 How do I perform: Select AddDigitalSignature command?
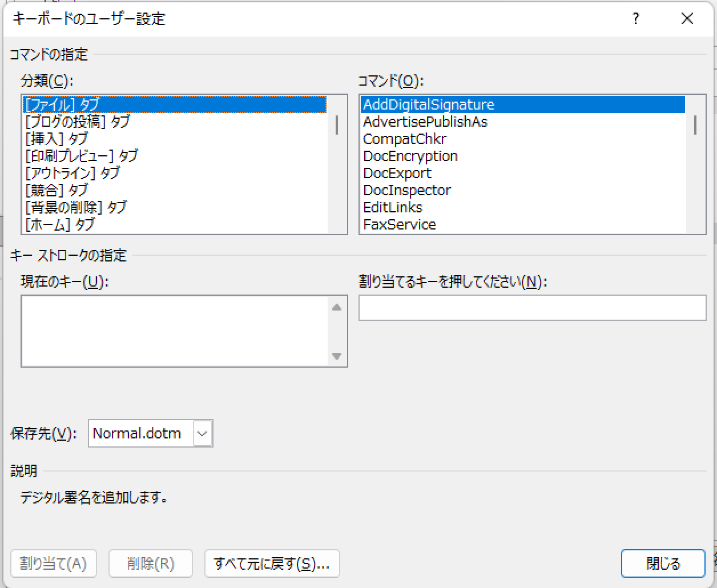tap(523, 104)
